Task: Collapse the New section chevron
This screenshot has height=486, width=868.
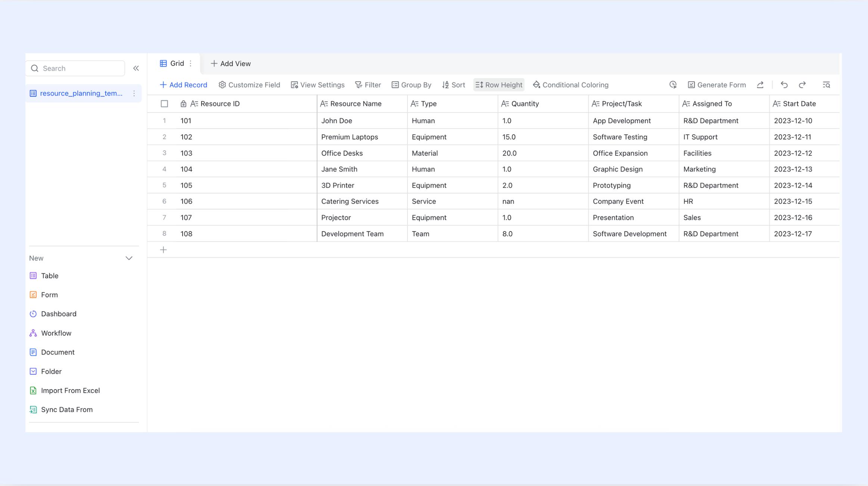Action: [129, 258]
